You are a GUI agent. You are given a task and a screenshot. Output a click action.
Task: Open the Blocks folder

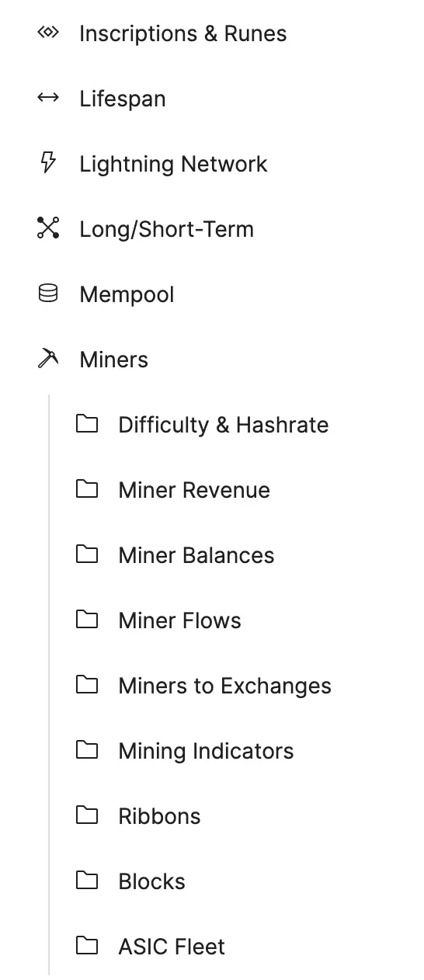pos(151,881)
